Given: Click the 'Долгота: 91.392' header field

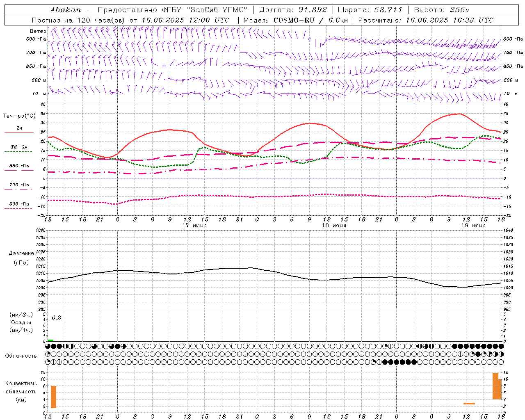Looking at the screenshot, I should tap(293, 10).
